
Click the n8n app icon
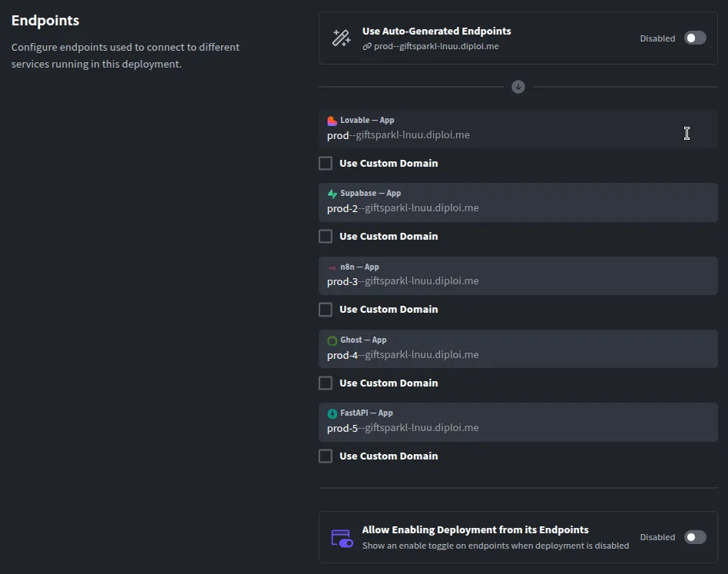coord(333,267)
